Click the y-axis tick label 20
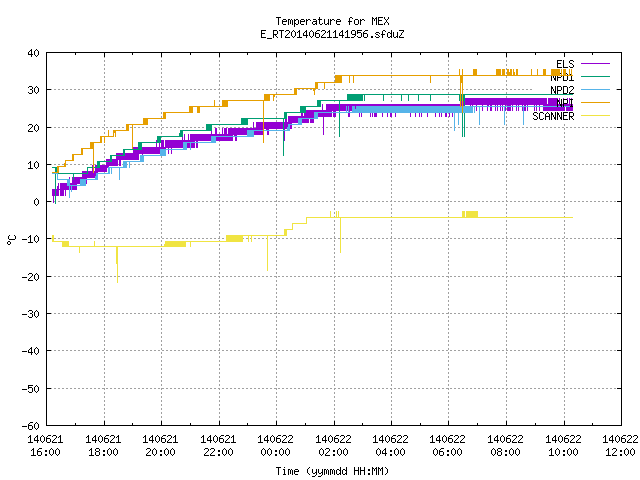Viewport: 640px width, 480px height. click(33, 128)
